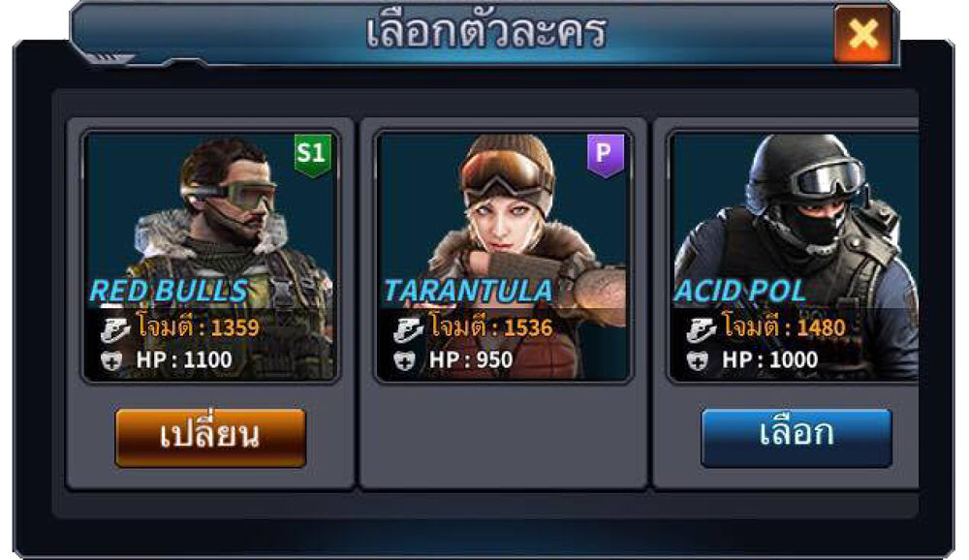This screenshot has width=969, height=560.
Task: Click the blue เลือก button under Acid Pol
Action: [796, 438]
